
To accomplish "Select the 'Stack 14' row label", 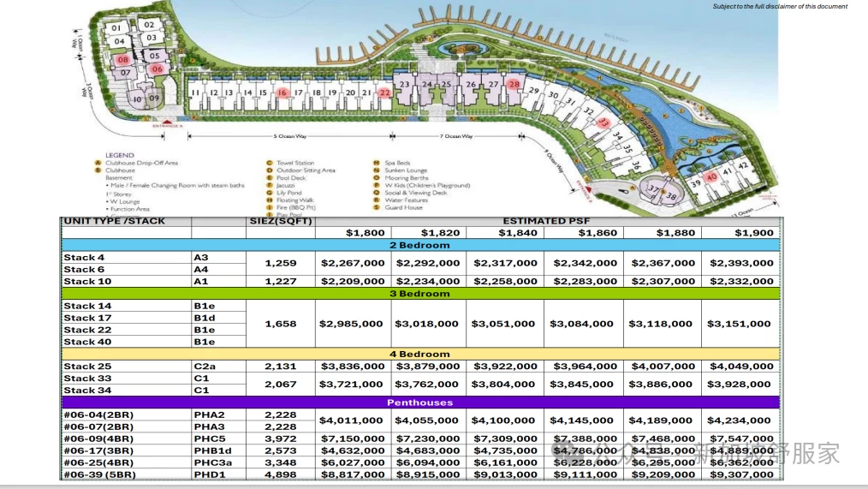I will (87, 306).
